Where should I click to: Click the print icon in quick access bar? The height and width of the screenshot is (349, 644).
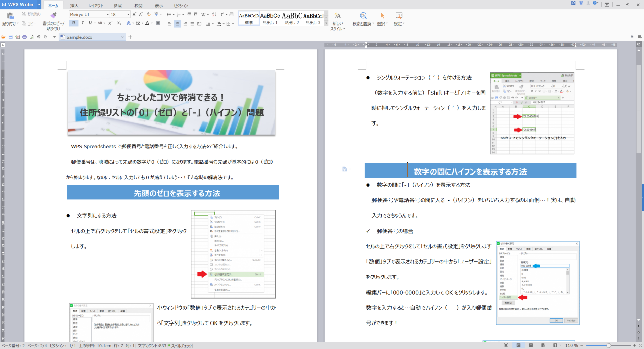24,37
